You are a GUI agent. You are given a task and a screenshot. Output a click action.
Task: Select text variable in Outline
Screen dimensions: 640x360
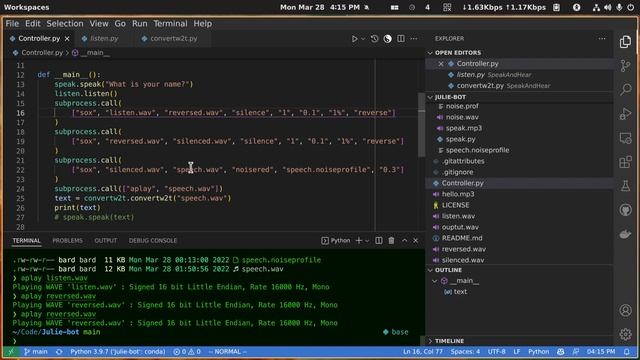click(x=460, y=292)
